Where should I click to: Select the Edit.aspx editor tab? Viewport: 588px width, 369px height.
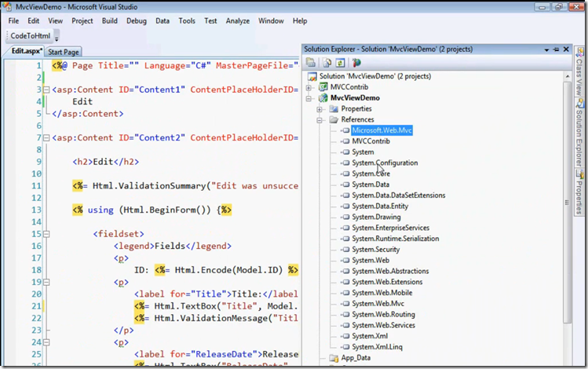pyautogui.click(x=26, y=51)
